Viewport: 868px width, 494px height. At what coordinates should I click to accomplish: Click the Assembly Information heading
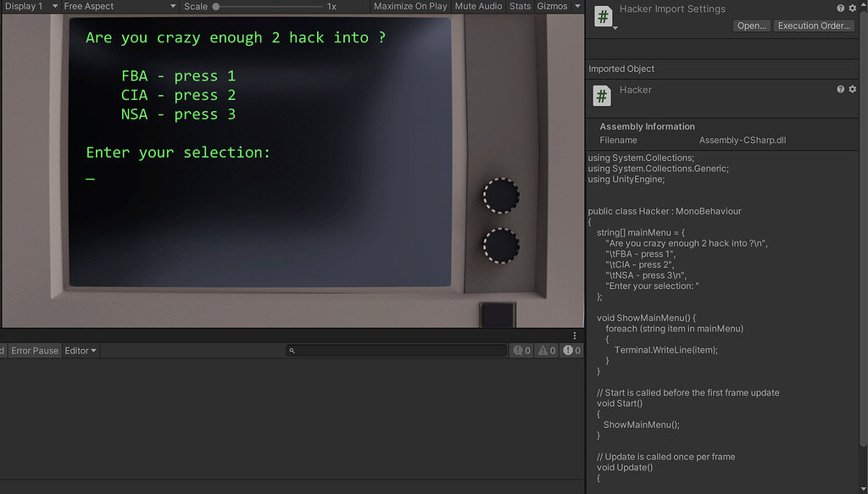click(647, 127)
